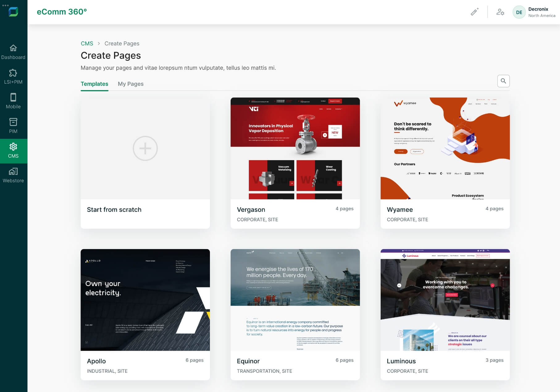This screenshot has height=392, width=560.
Task: Click the magic pencil edit icon
Action: click(x=474, y=12)
